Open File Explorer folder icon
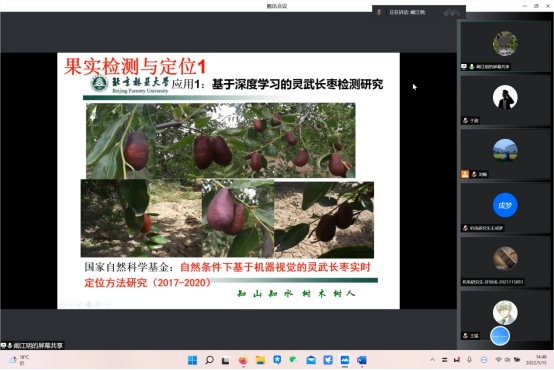The height and width of the screenshot is (370, 554). coord(260,360)
